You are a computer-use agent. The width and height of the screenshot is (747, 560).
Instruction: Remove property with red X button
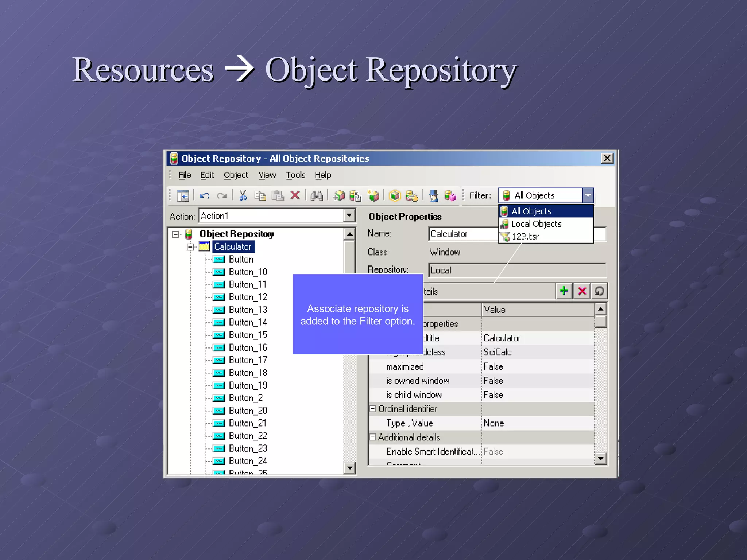pos(582,291)
